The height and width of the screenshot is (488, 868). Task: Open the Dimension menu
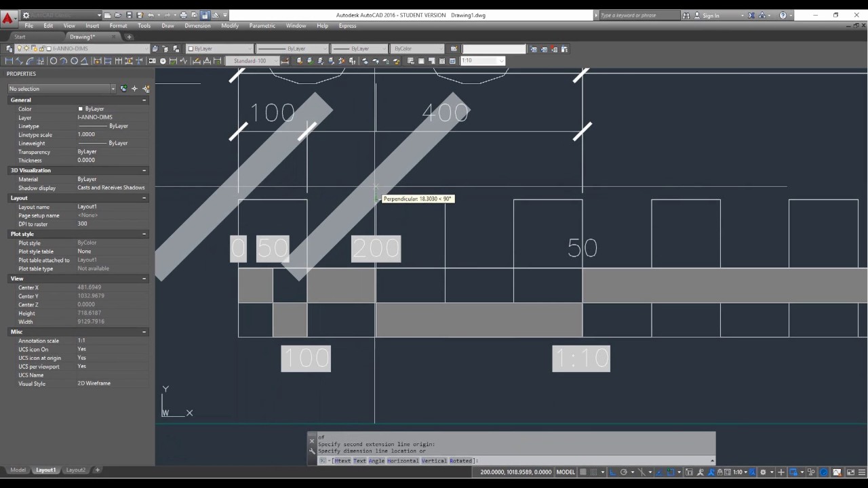coord(198,26)
